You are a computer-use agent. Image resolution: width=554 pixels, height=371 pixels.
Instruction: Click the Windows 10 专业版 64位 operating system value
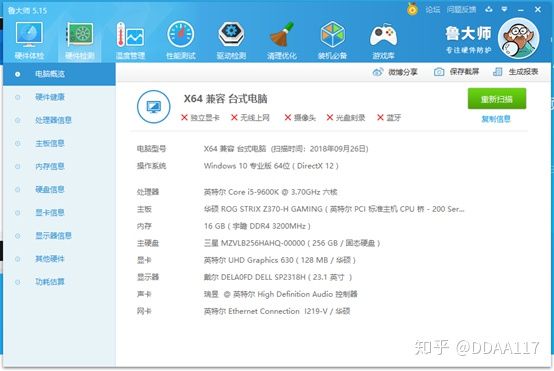tap(271, 166)
